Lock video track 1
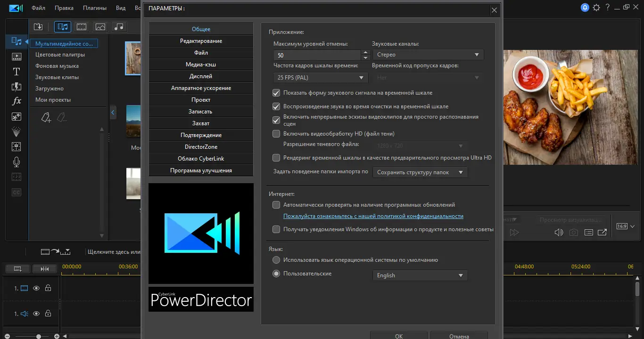The width and height of the screenshot is (644, 339). 48,288
